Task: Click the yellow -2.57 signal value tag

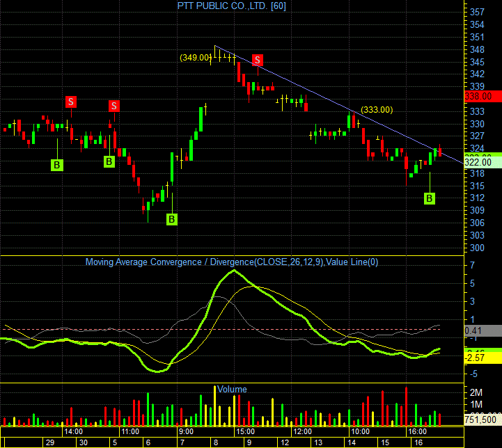Action: pyautogui.click(x=483, y=358)
